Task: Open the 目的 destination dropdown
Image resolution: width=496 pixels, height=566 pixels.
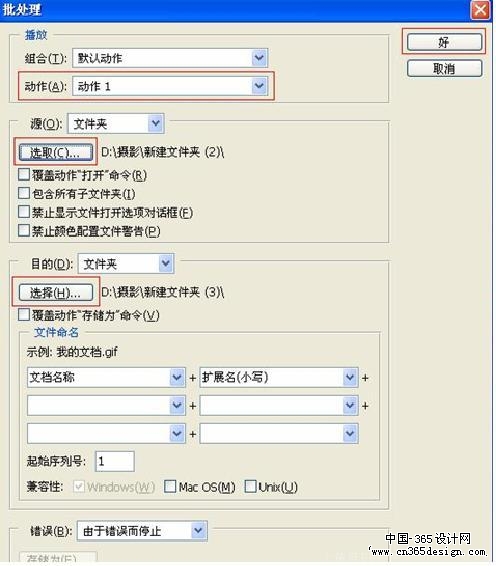Action: tap(126, 264)
